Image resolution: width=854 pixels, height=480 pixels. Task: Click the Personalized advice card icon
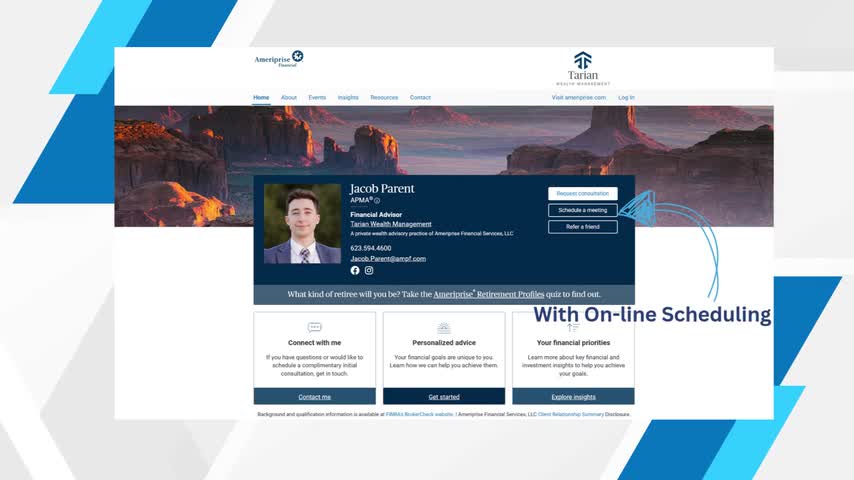click(x=444, y=328)
